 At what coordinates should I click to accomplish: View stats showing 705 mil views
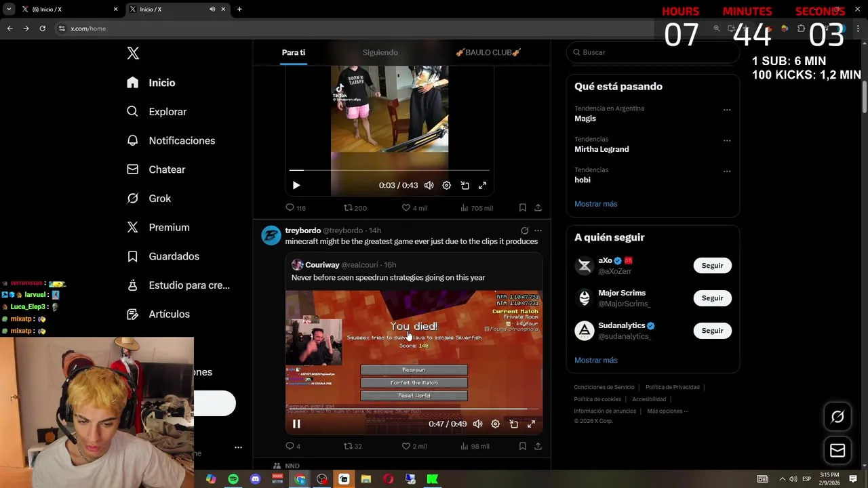[x=476, y=208]
